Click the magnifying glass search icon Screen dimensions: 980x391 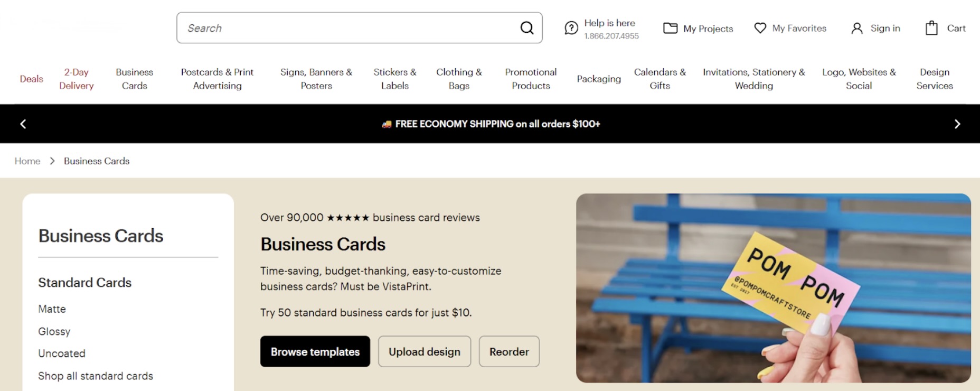[526, 28]
